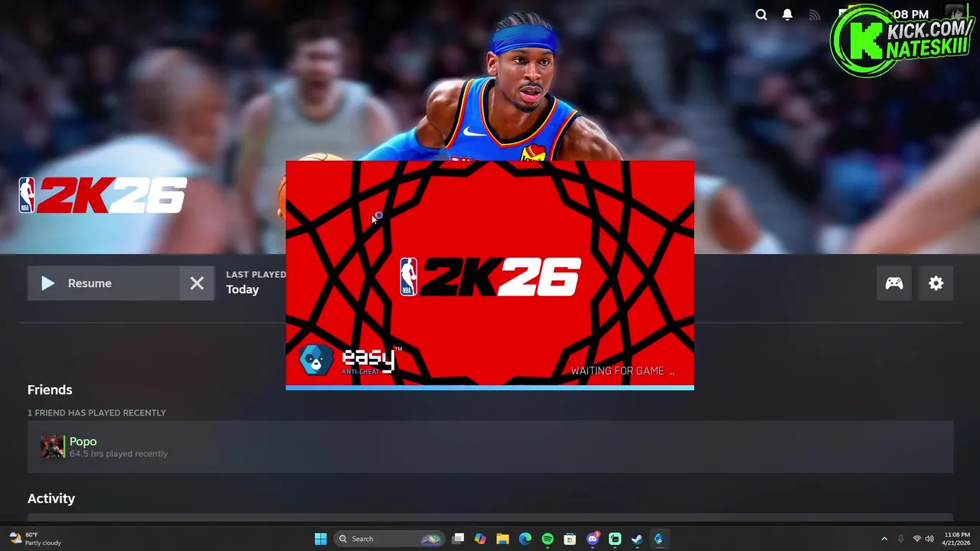Switch to Steam on the taskbar
Screen dimensions: 980x551
tap(637, 539)
